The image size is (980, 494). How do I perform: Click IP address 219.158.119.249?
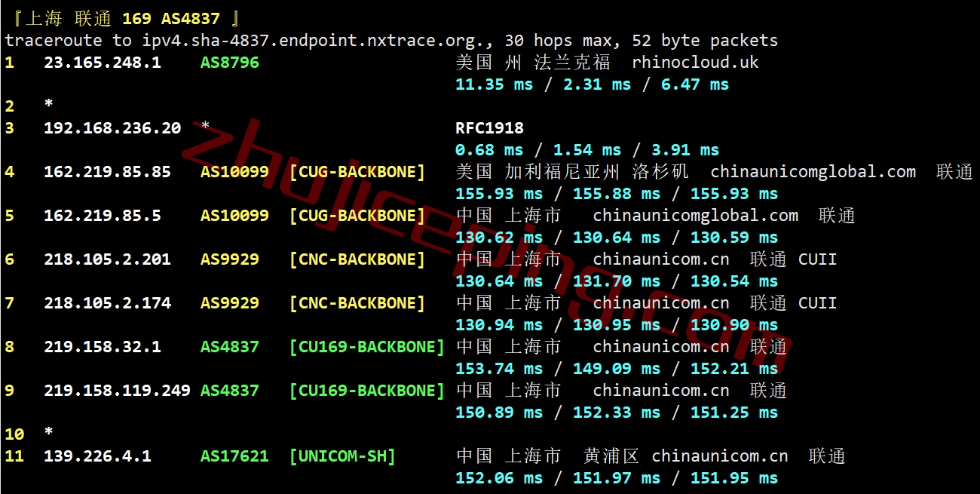coord(117,391)
